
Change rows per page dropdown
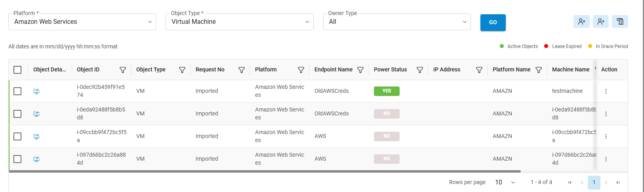[505, 182]
